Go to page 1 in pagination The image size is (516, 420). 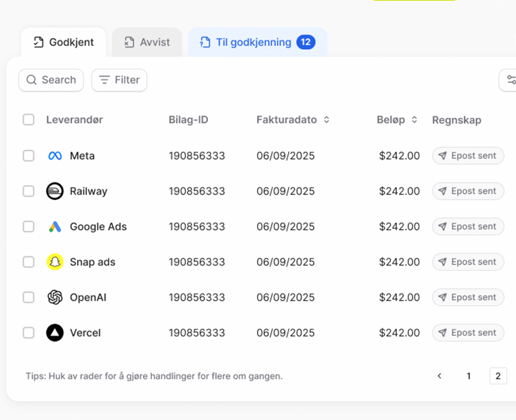(469, 376)
